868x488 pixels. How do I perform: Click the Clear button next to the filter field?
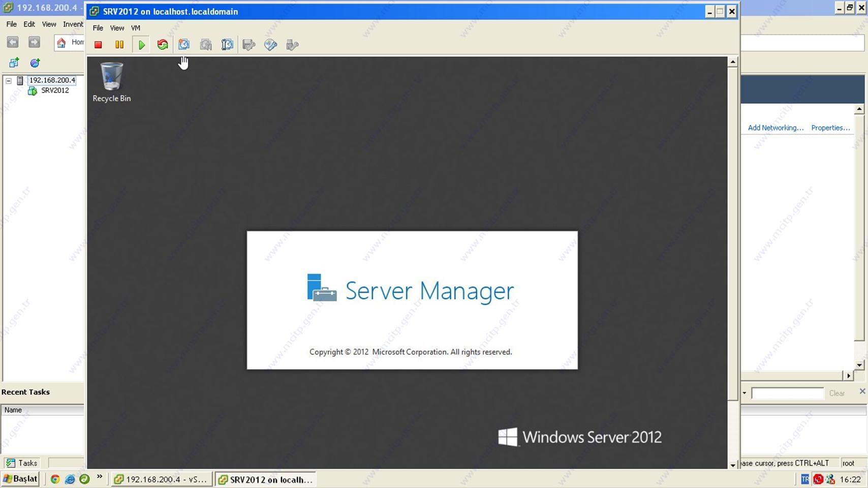pyautogui.click(x=836, y=393)
